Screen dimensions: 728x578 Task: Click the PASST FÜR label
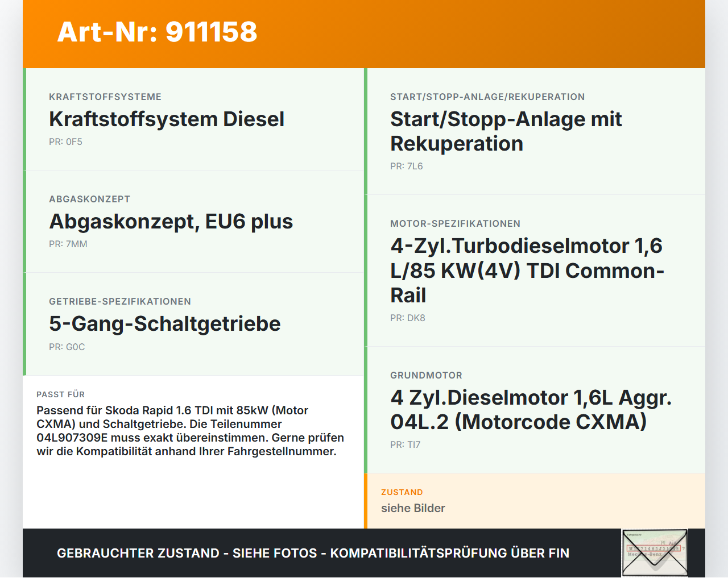coord(60,394)
